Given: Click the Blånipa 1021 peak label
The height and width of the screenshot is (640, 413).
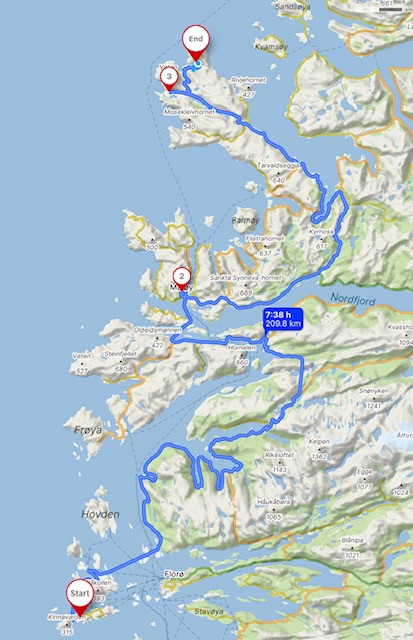Looking at the screenshot, I should [x=352, y=547].
